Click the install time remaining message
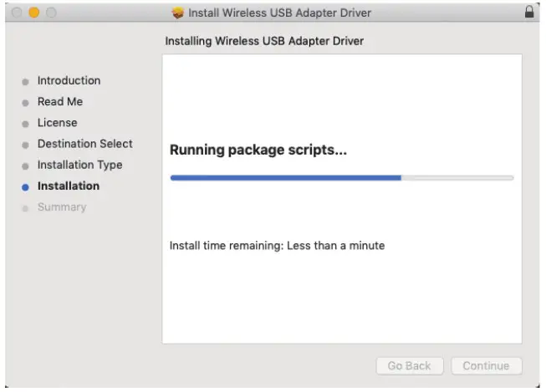The image size is (546, 392). (277, 246)
